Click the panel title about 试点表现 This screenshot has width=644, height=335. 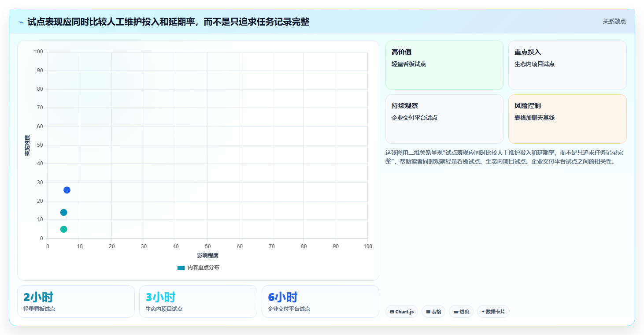click(168, 22)
